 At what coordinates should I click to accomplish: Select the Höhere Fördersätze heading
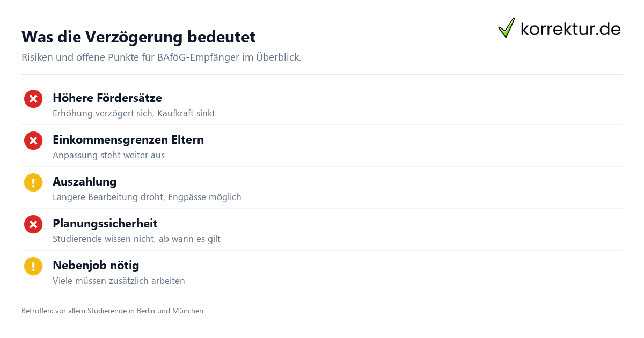click(x=107, y=98)
